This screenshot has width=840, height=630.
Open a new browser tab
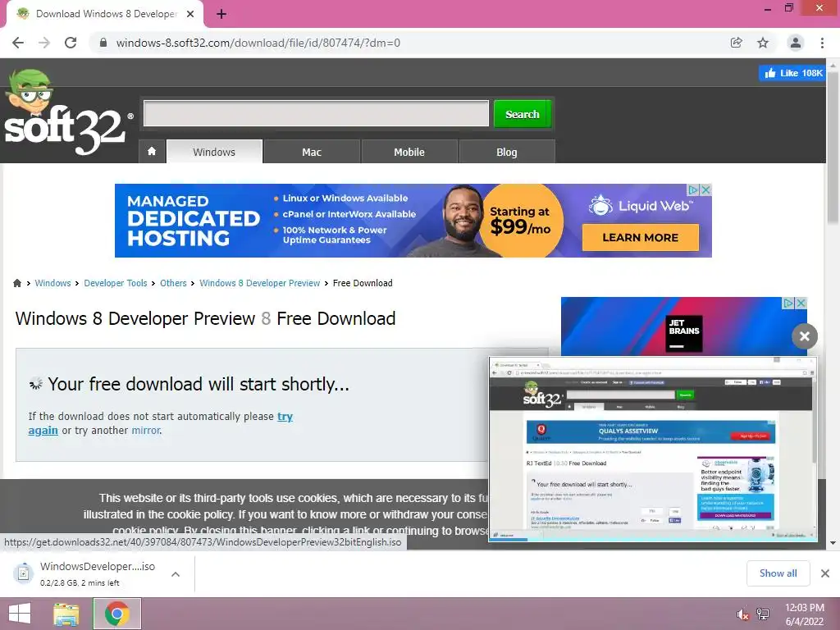(221, 14)
